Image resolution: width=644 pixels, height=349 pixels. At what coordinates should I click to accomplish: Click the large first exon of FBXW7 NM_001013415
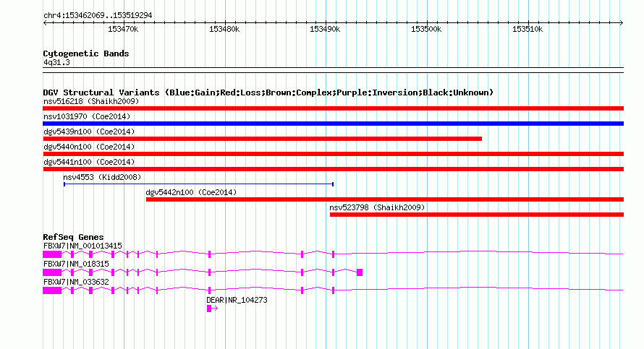click(x=52, y=254)
